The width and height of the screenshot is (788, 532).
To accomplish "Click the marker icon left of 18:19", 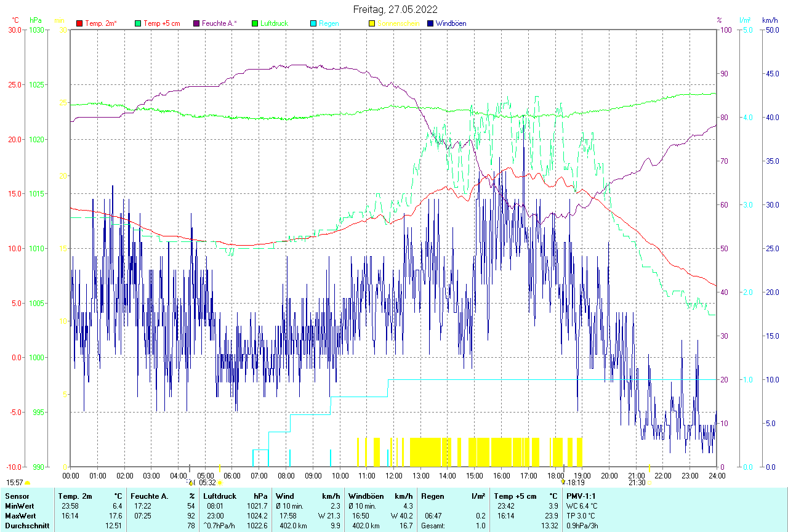I will click(x=563, y=482).
